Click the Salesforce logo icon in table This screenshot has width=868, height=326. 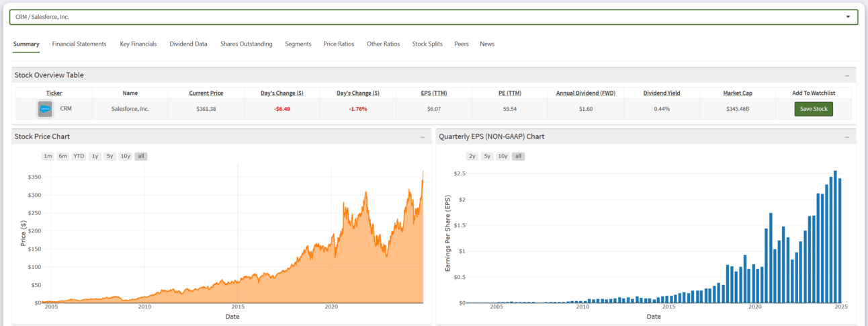click(45, 109)
